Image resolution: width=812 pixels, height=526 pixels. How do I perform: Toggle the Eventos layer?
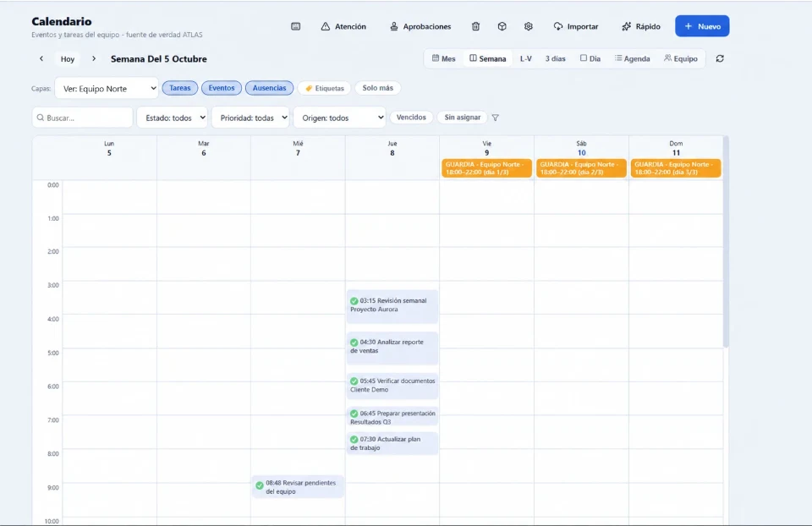(222, 88)
